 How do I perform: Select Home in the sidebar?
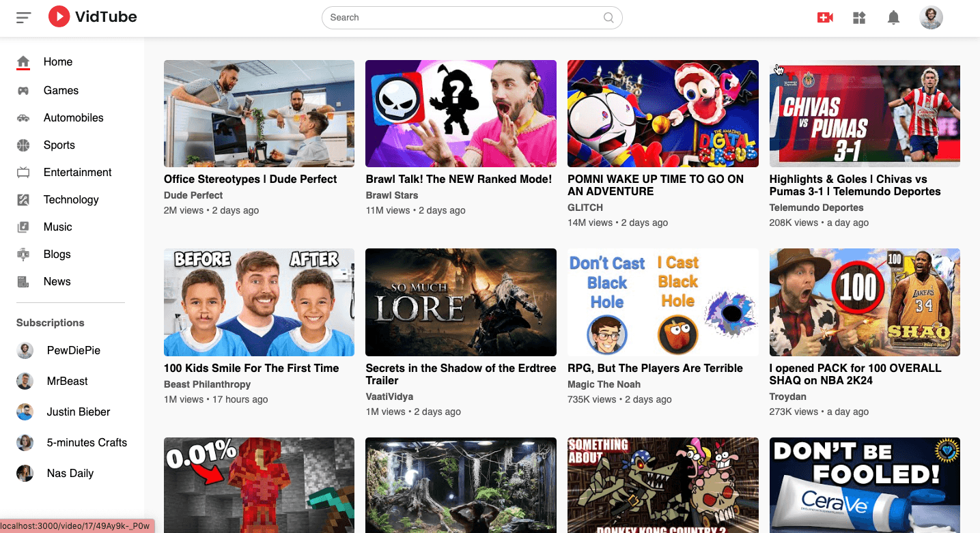[x=57, y=62]
